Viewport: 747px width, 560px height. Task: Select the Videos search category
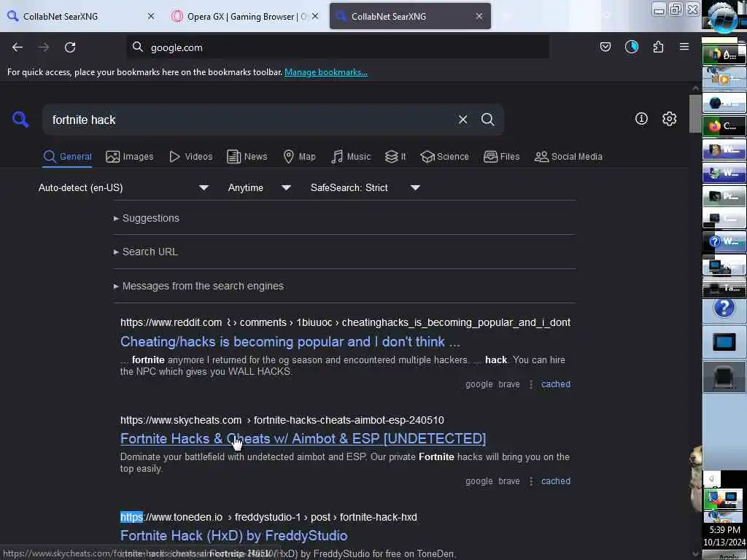click(x=191, y=157)
